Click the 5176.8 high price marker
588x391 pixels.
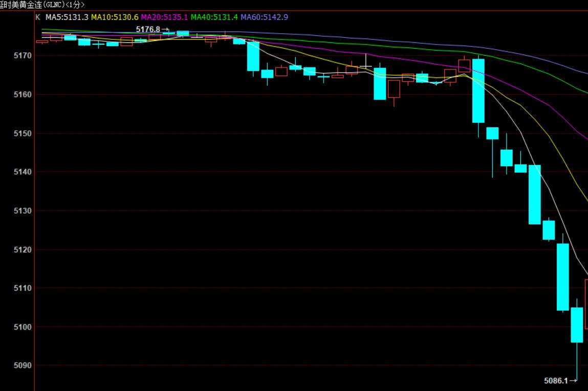pyautogui.click(x=153, y=29)
